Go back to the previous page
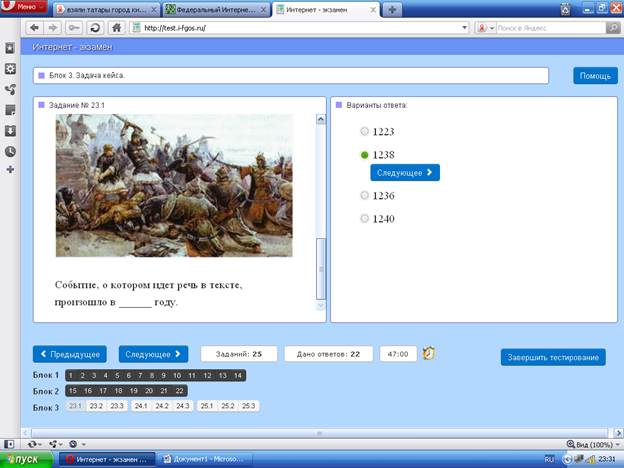624x468 pixels. coord(35,28)
